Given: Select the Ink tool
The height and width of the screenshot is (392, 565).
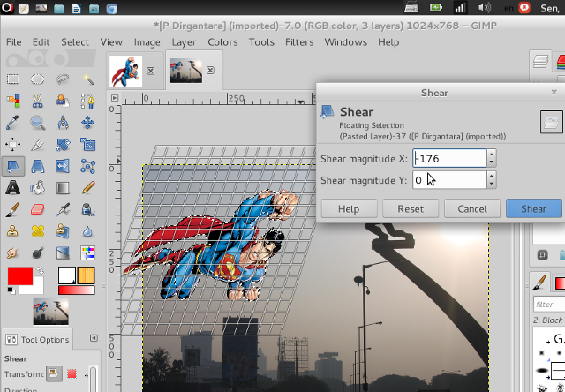Looking at the screenshot, I should tap(88, 210).
